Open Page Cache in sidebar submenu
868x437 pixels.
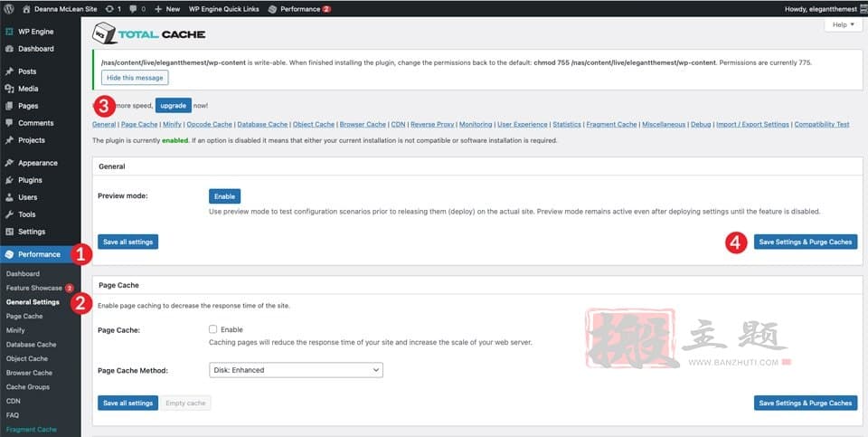pyautogui.click(x=24, y=317)
